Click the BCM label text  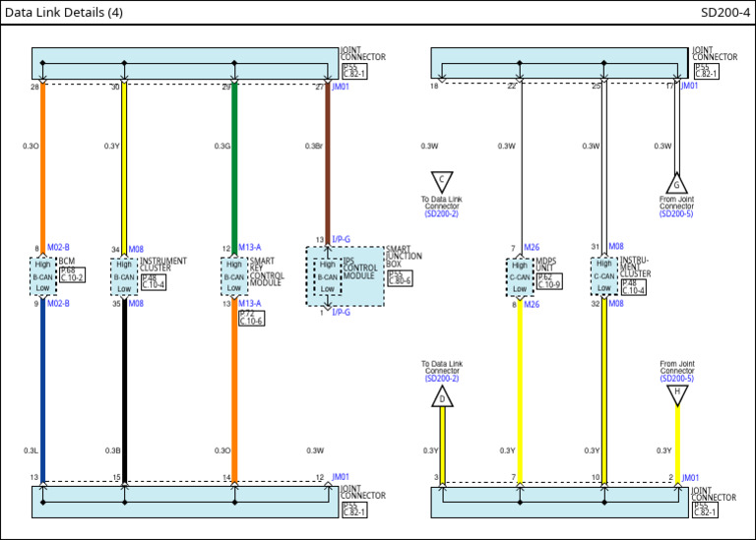click(x=67, y=261)
